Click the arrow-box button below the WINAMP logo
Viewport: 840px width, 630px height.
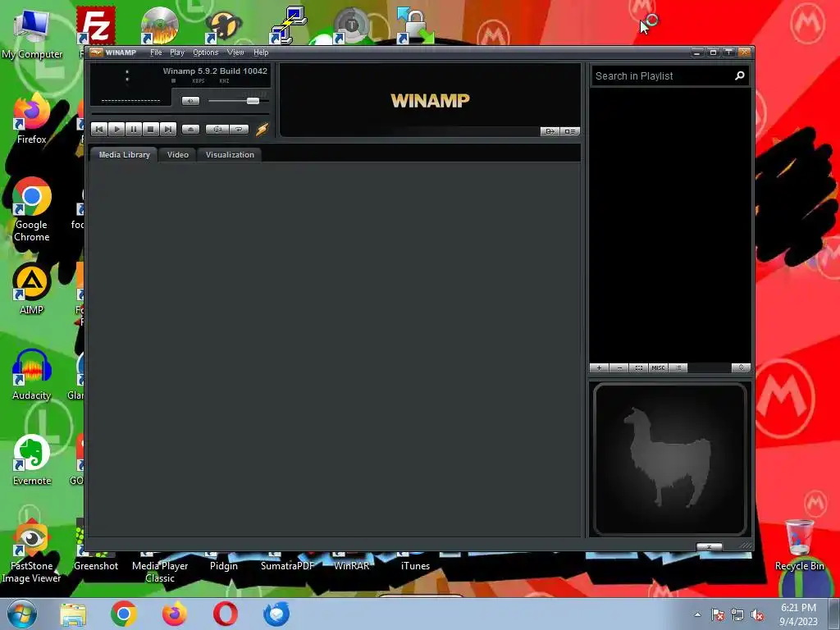[550, 131]
